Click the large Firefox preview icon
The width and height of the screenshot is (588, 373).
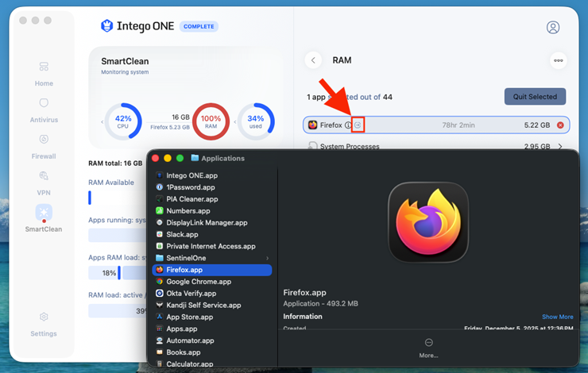(x=428, y=222)
